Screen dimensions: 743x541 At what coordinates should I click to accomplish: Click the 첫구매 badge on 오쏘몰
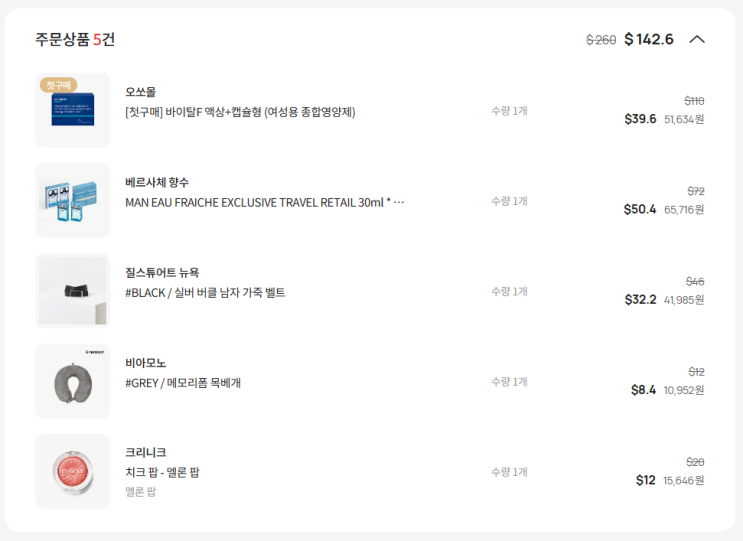58,85
